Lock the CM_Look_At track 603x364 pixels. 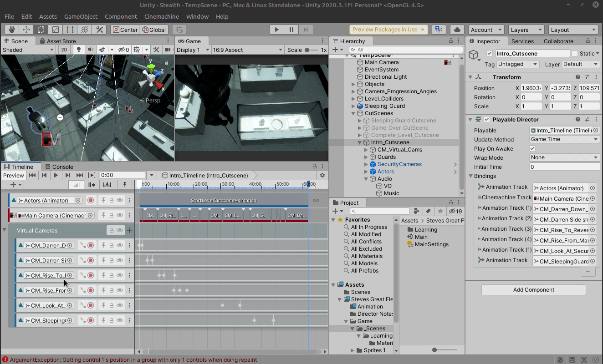pyautogui.click(x=112, y=305)
